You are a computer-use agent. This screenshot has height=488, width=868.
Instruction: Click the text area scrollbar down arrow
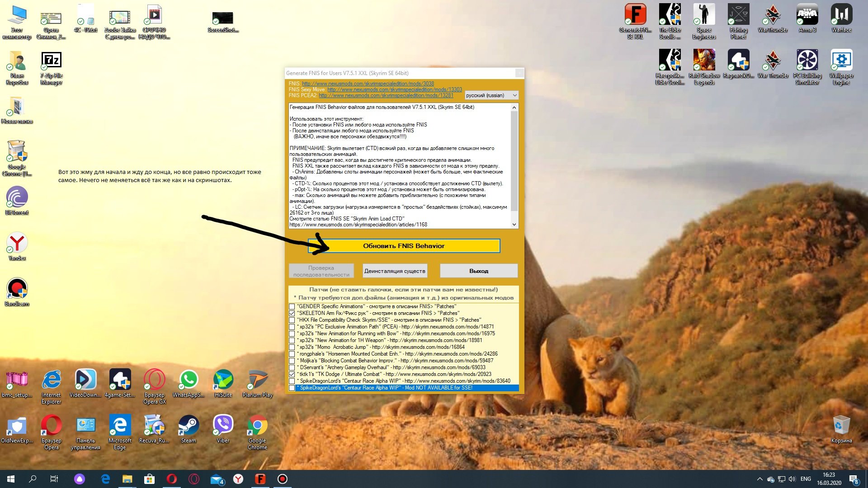coord(514,225)
